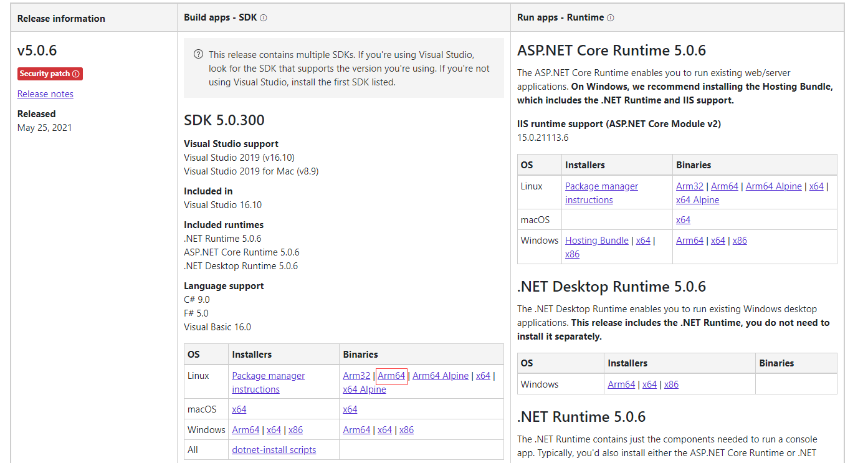Image resolution: width=868 pixels, height=463 pixels.
Task: Download SDK 5.0.300 Linux x64 Alpine binary
Action: click(365, 389)
